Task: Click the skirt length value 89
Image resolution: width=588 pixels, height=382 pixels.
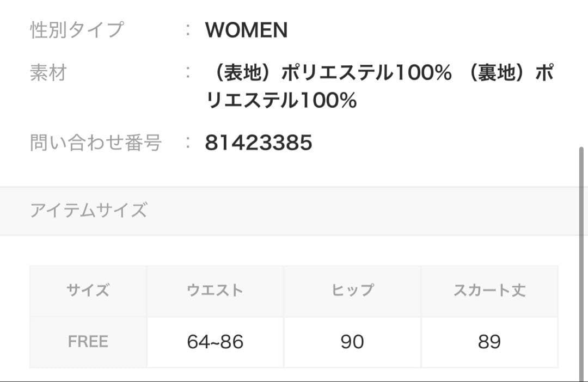Action: 489,342
